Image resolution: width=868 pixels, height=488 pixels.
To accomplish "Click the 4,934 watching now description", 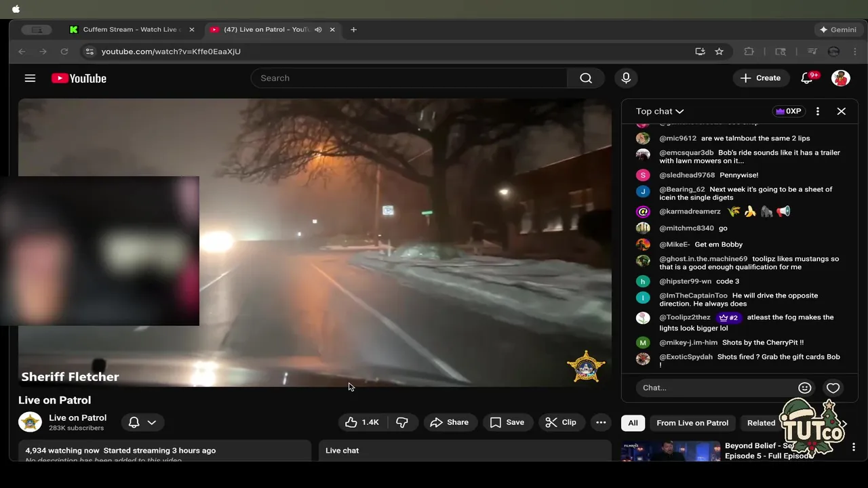I will (121, 451).
